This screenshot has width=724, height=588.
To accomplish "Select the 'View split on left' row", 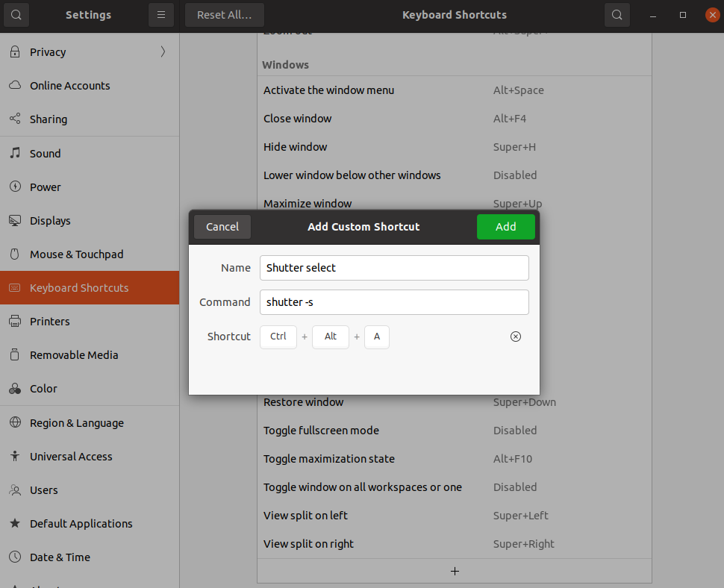I will 455,516.
